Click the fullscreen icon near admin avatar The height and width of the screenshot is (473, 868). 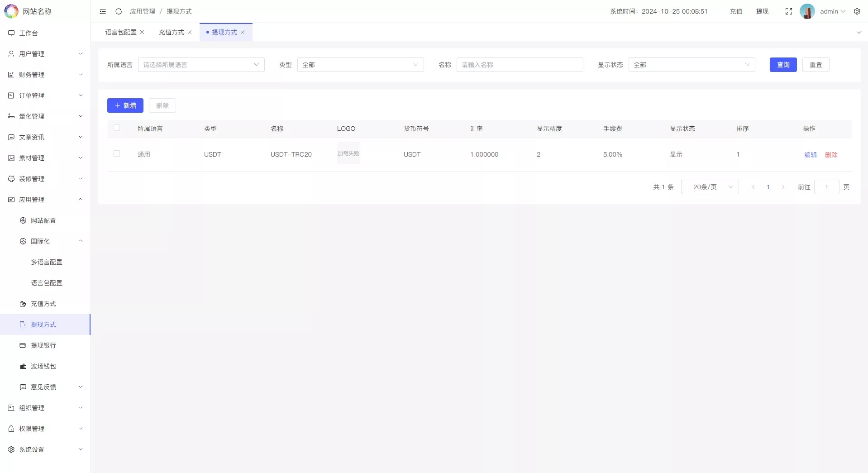pyautogui.click(x=788, y=11)
